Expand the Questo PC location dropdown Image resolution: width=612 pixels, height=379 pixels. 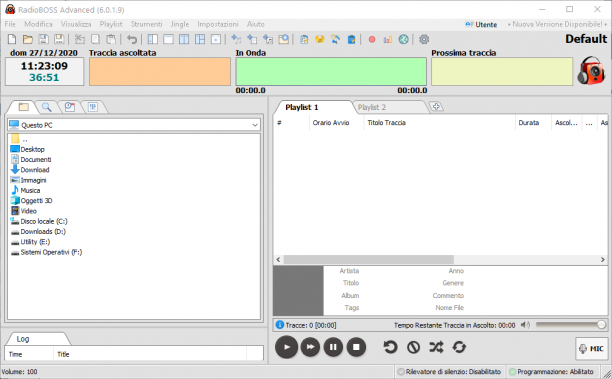click(255, 125)
